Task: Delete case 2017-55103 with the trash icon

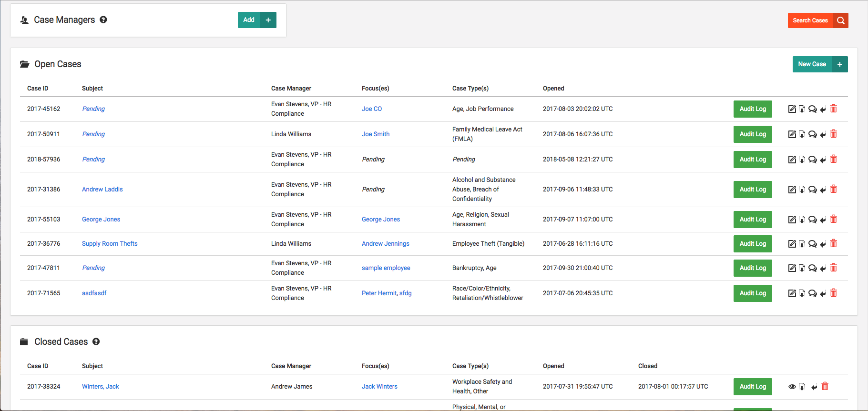Action: (833, 219)
